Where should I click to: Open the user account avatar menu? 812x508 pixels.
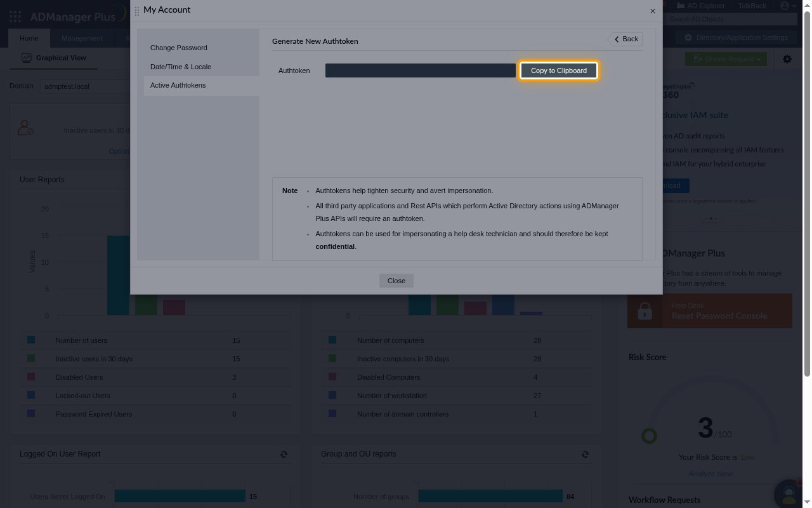[x=787, y=6]
